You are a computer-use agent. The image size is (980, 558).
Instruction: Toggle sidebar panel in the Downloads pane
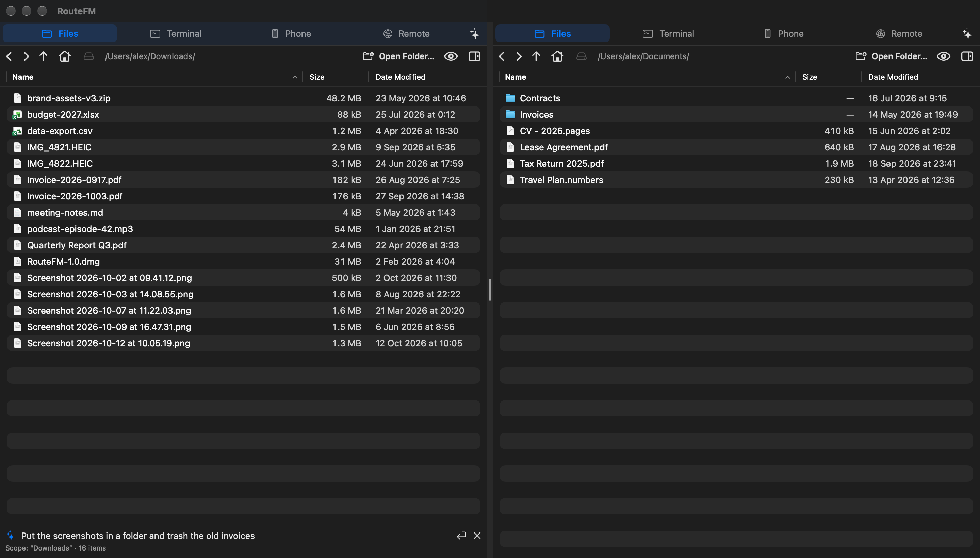(474, 56)
